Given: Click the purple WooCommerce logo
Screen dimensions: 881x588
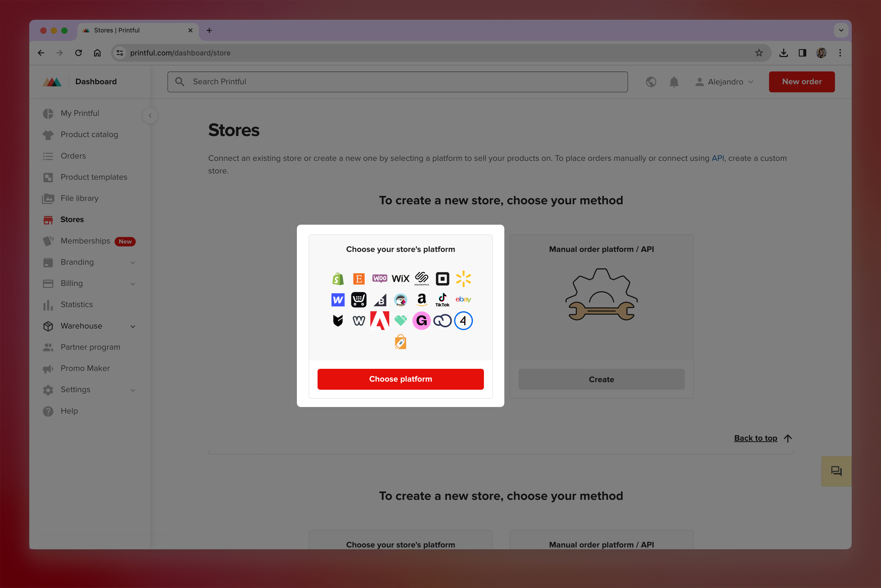Looking at the screenshot, I should [x=380, y=278].
